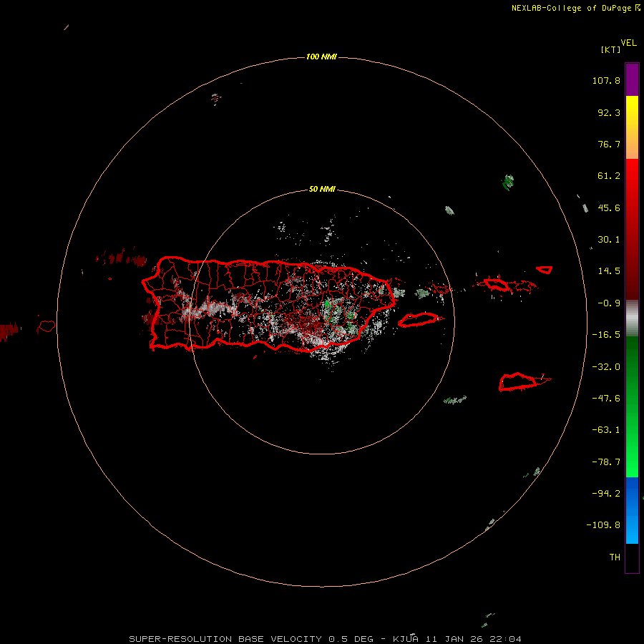Click the 50 NMI range ring label
This screenshot has width=644, height=644.
[x=322, y=190]
